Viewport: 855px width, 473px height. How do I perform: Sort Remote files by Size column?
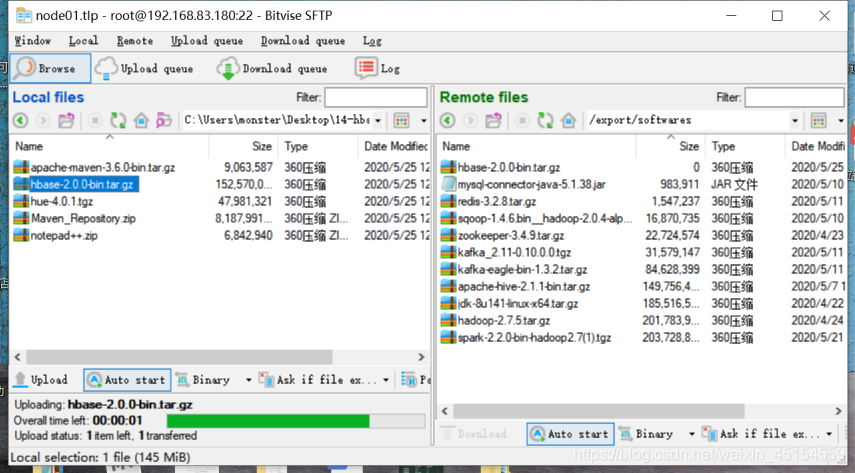[670, 146]
